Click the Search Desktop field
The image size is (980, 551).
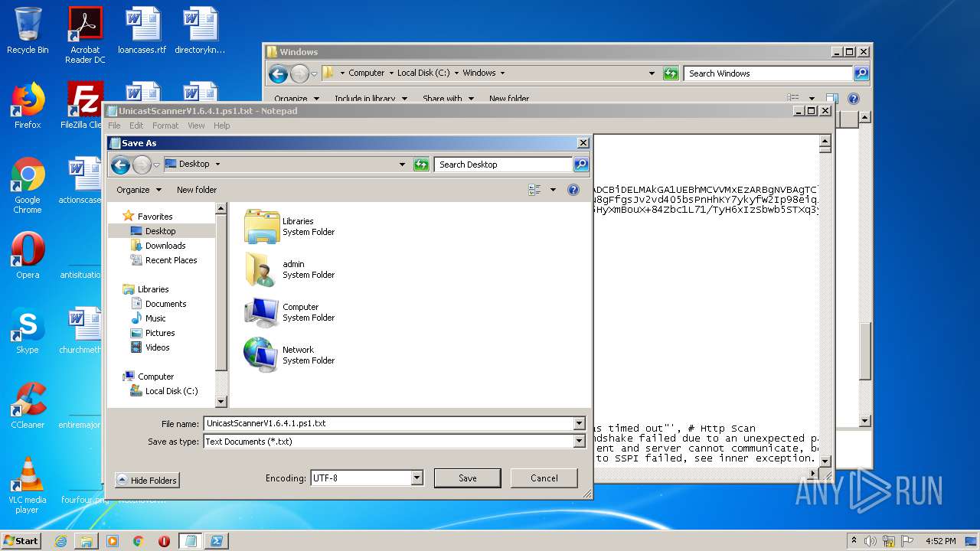[503, 165]
